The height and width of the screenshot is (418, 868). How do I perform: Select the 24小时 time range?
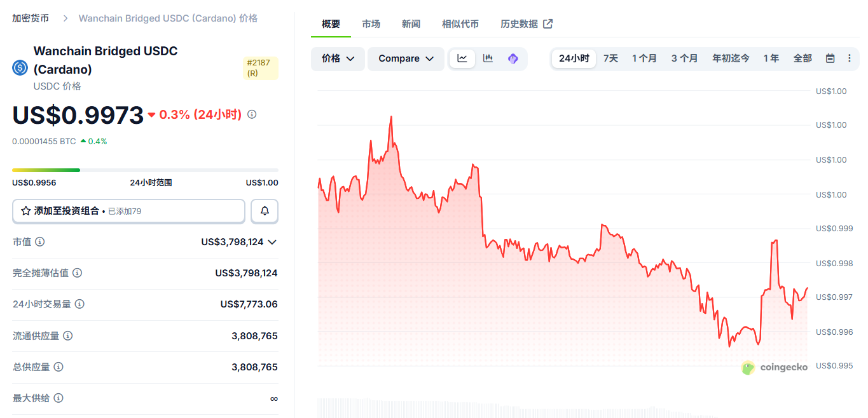pos(574,58)
